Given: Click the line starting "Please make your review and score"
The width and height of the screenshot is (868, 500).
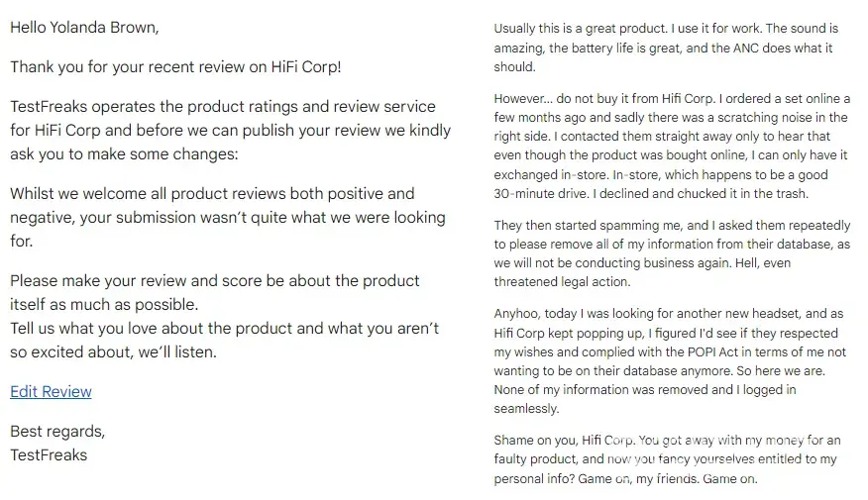Looking at the screenshot, I should (214, 280).
